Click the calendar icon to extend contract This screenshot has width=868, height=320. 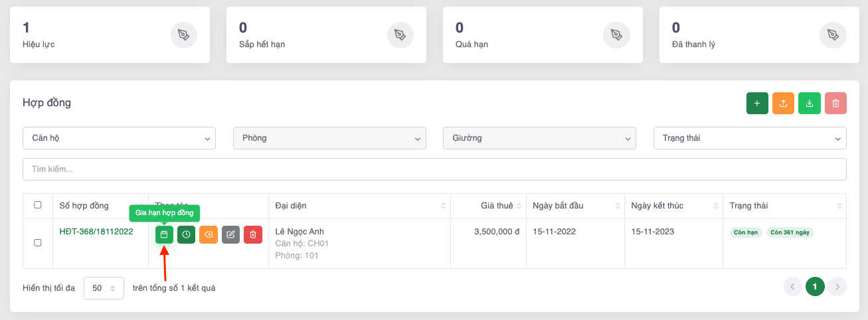click(164, 234)
